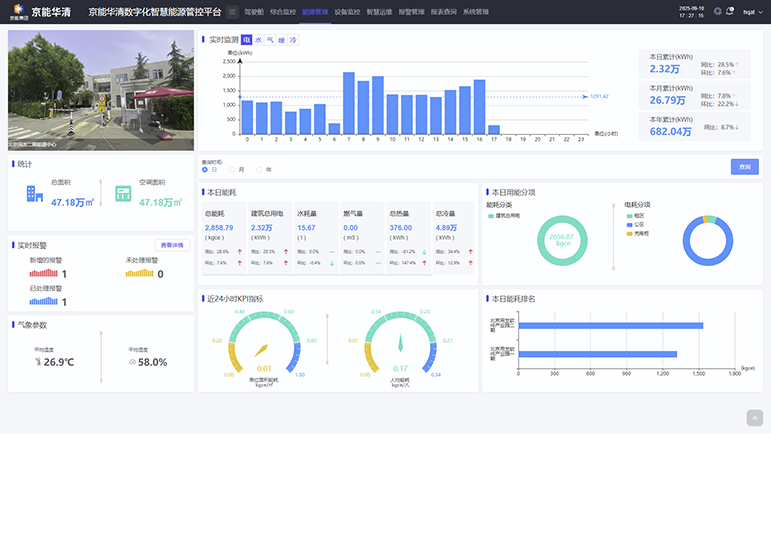This screenshot has width=771, height=556.
Task: Open 报警管理 navigation tab
Action: click(x=411, y=12)
